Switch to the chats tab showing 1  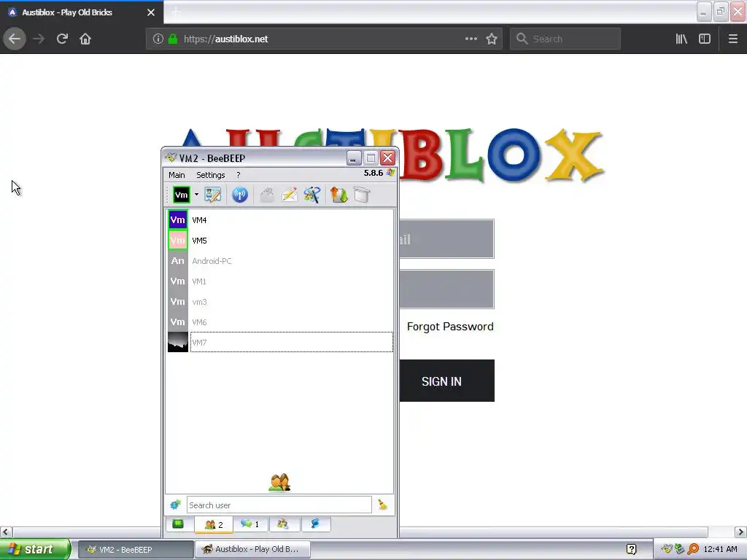[250, 524]
